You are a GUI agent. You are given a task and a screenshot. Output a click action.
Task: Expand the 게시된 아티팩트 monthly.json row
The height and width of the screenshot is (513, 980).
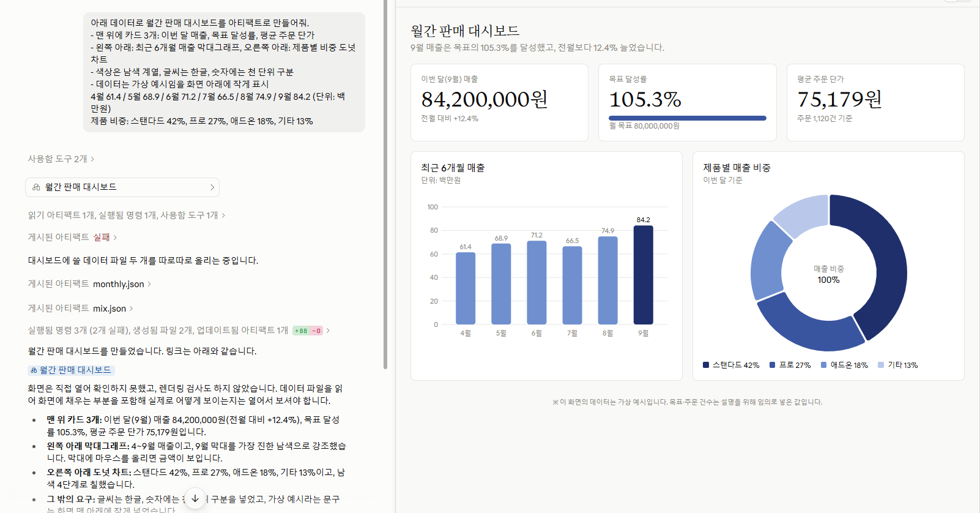(89, 284)
